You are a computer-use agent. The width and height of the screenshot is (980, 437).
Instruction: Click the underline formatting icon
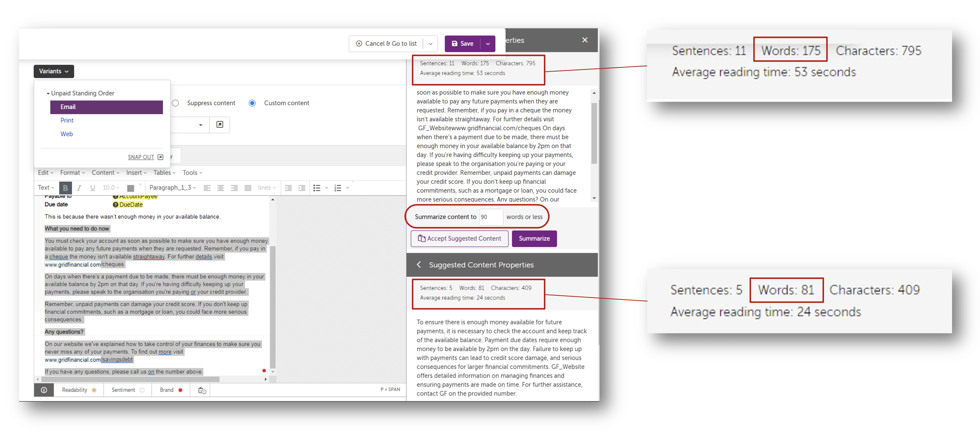[x=92, y=188]
